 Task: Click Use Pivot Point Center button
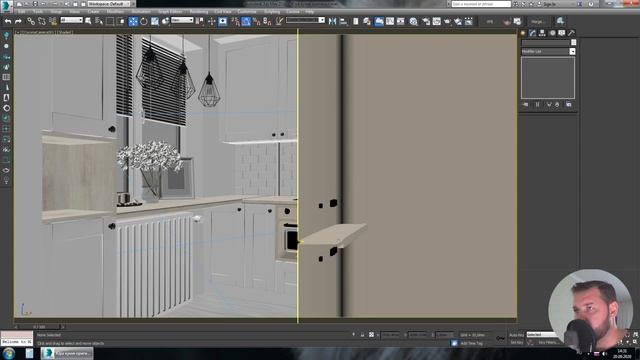[x=200, y=21]
